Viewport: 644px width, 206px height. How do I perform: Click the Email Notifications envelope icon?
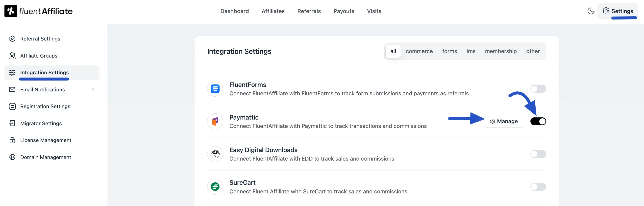[x=12, y=89]
